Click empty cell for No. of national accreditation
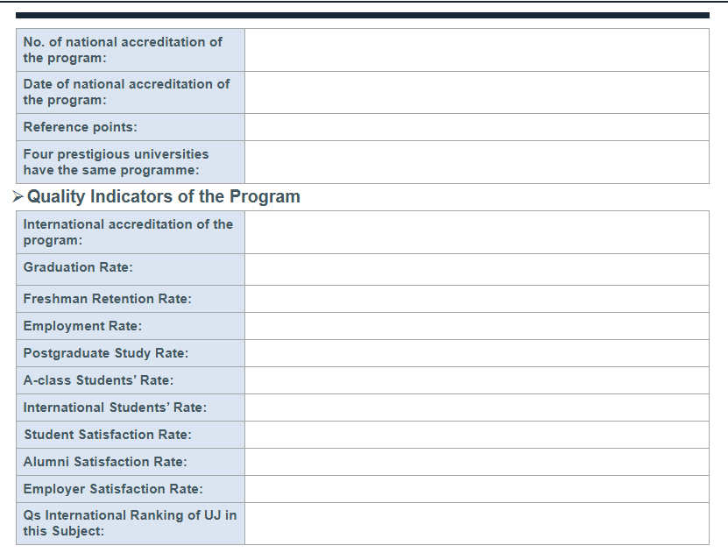Image resolution: width=728 pixels, height=560 pixels. 476,50
